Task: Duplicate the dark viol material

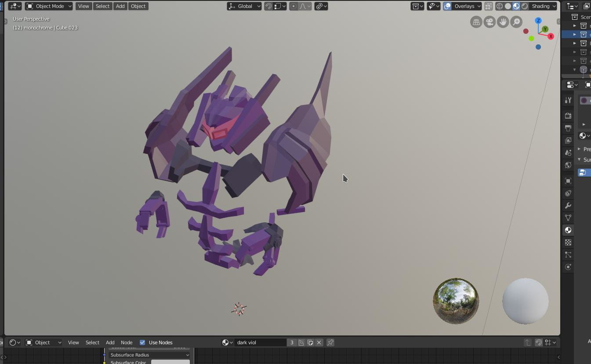Action: pos(310,342)
